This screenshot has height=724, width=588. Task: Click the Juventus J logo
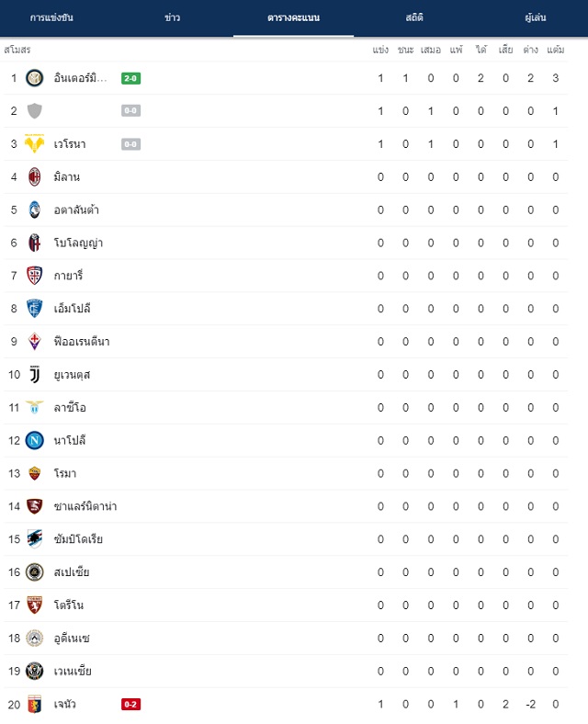click(35, 375)
